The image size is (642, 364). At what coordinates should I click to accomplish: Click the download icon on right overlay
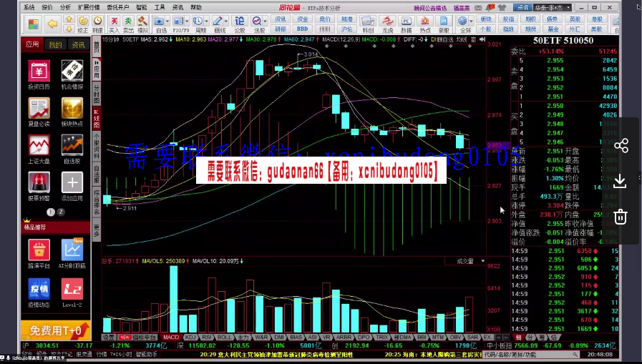[x=621, y=182]
